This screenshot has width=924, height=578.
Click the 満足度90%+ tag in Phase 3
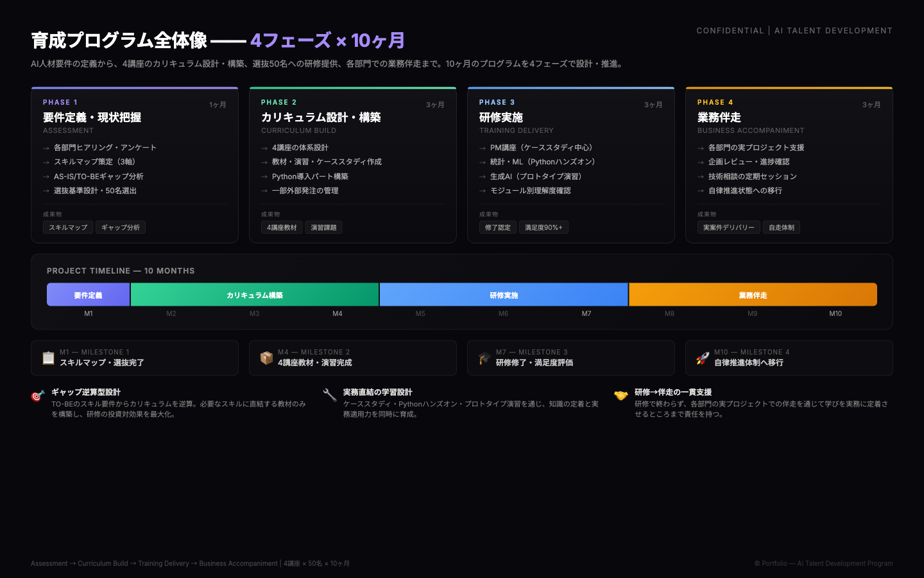(543, 227)
